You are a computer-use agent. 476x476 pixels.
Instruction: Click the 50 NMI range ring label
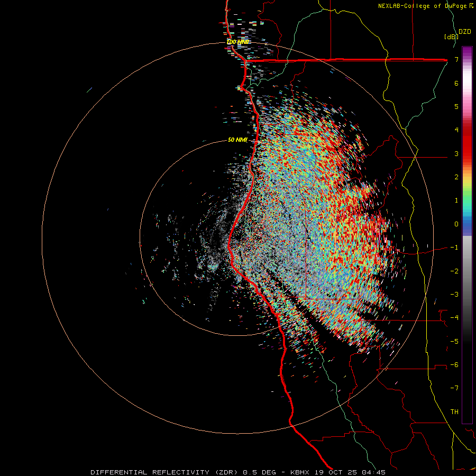[x=237, y=140]
